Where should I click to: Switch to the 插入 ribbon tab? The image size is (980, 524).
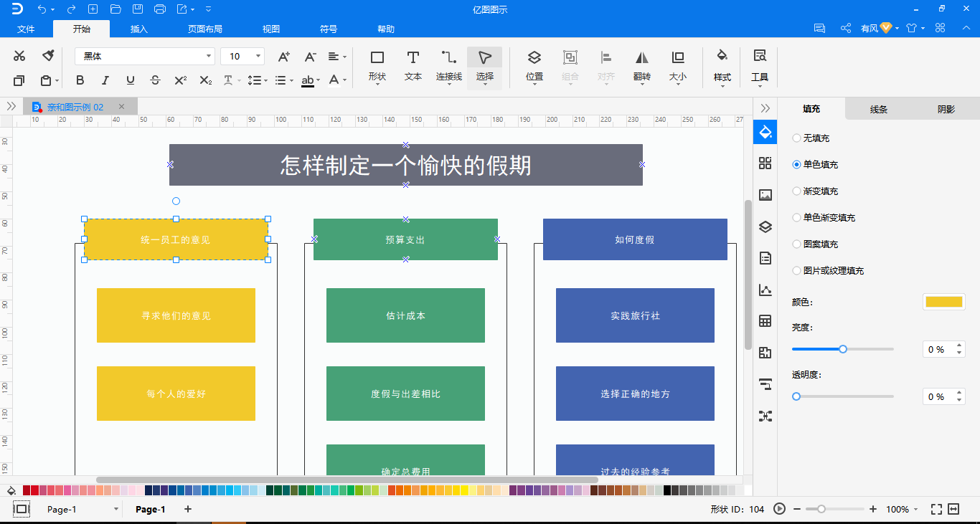139,29
